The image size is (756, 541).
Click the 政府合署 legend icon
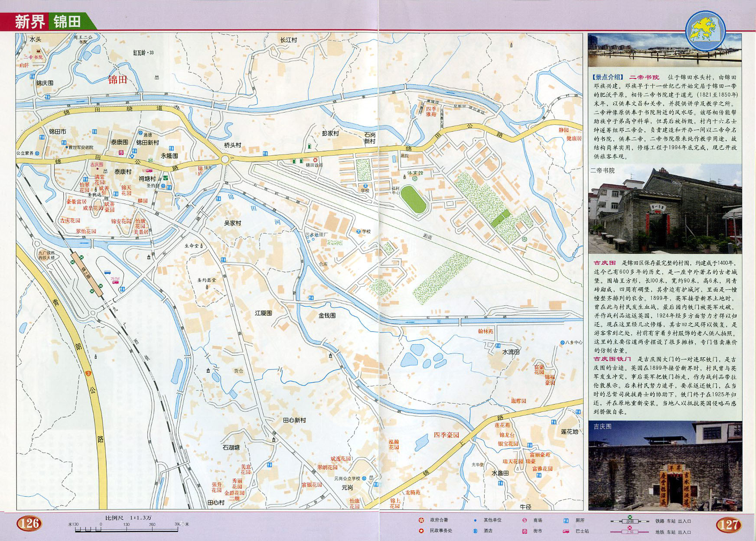click(420, 520)
